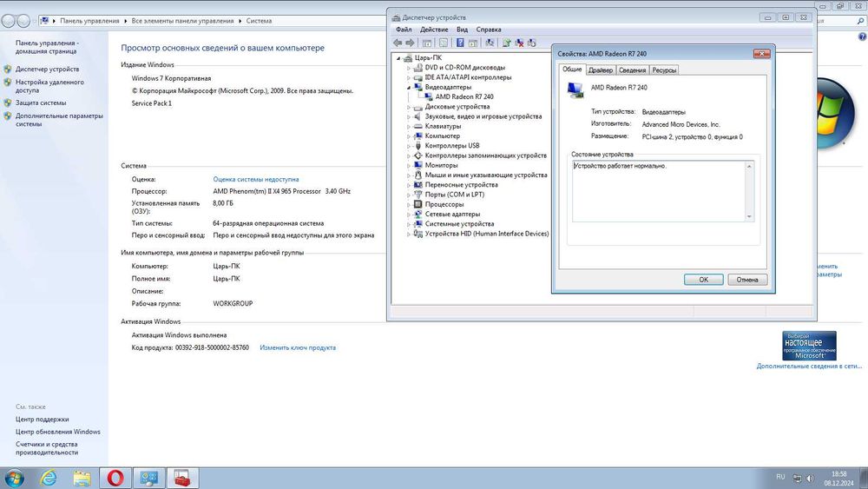The height and width of the screenshot is (489, 868).
Task: Click the Disable device toolbar icon
Action: coord(532,43)
